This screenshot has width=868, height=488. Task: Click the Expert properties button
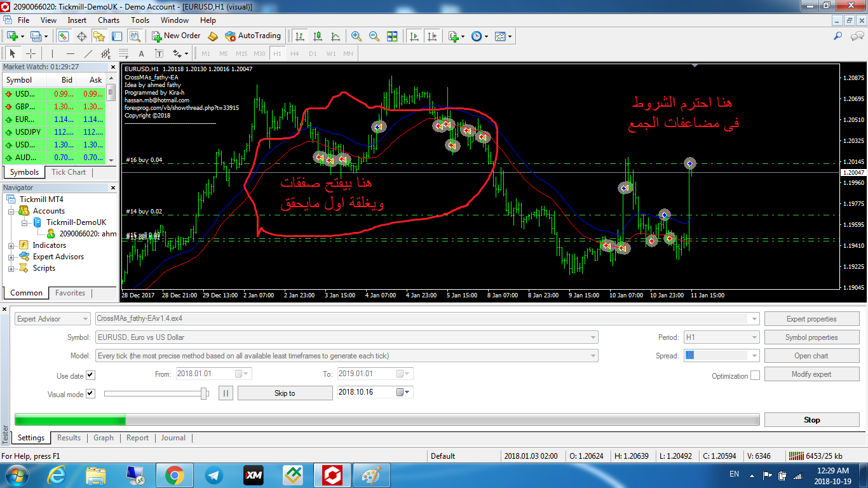click(811, 319)
